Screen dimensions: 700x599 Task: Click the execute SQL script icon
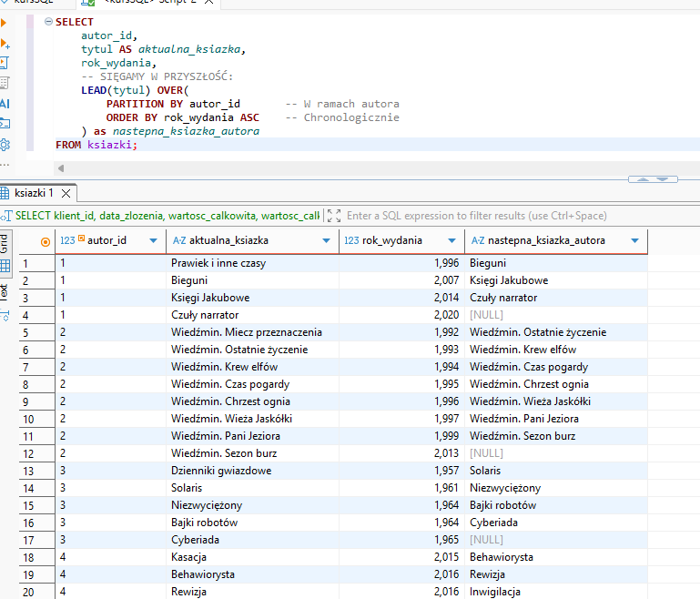click(x=4, y=63)
